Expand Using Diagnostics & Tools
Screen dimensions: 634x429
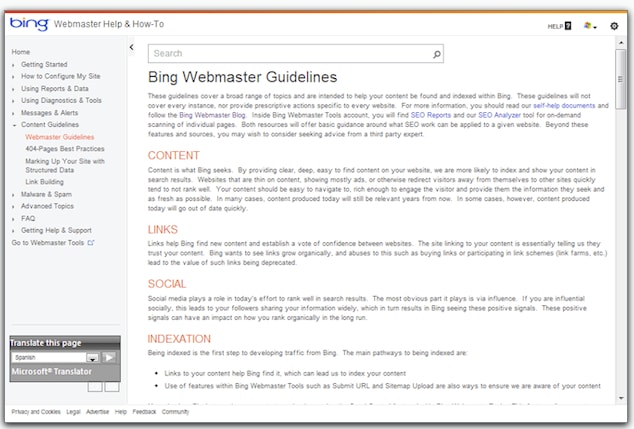[x=13, y=101]
